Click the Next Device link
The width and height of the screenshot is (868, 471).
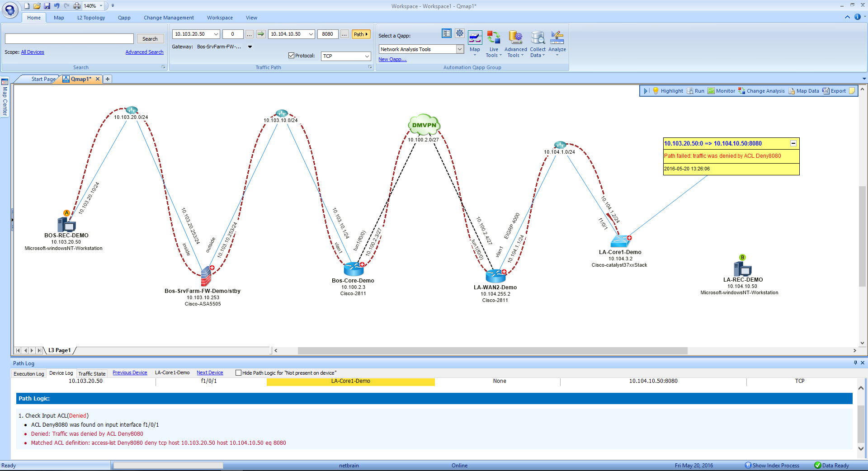click(x=210, y=373)
